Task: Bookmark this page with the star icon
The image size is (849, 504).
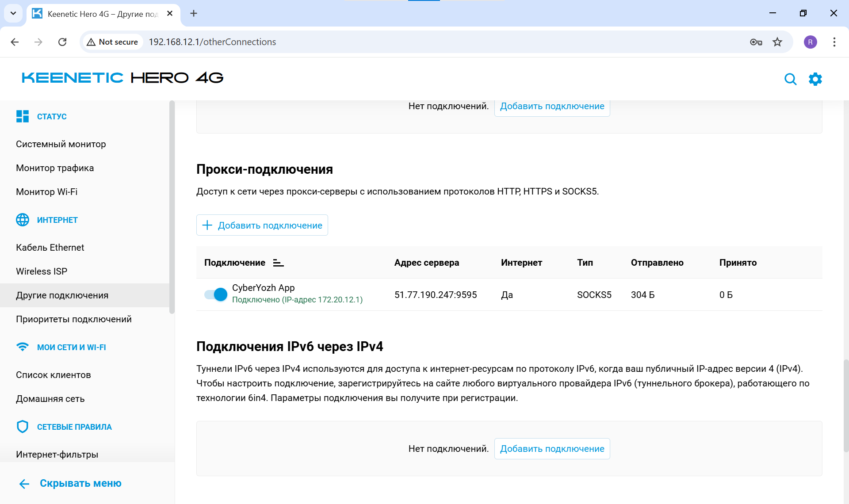Action: tap(777, 42)
